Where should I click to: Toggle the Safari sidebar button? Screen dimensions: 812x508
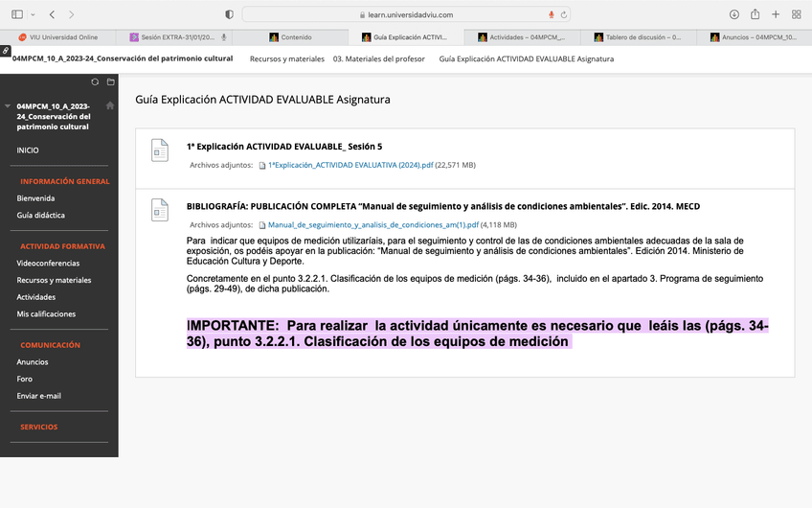point(17,14)
